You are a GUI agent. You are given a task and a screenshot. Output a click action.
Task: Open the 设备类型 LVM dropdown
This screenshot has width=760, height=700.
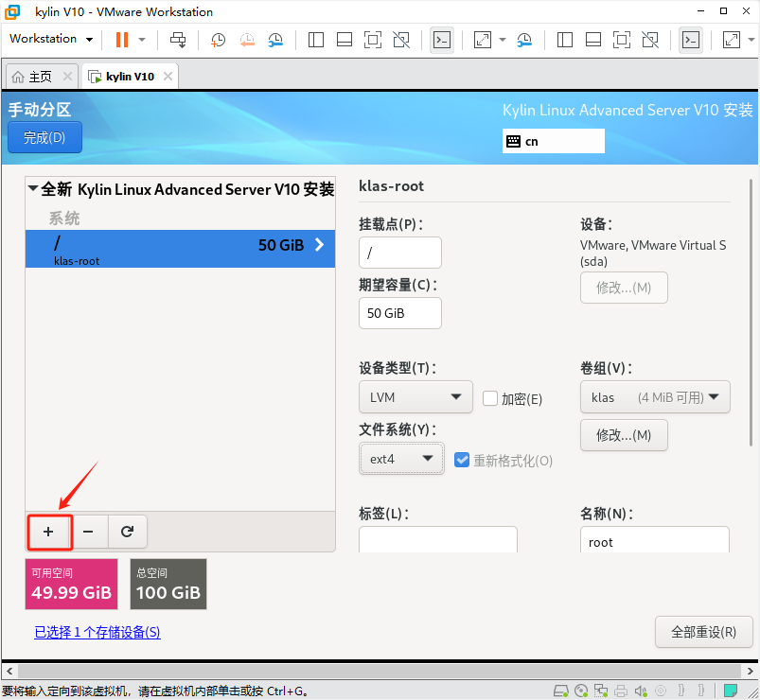pyautogui.click(x=415, y=397)
